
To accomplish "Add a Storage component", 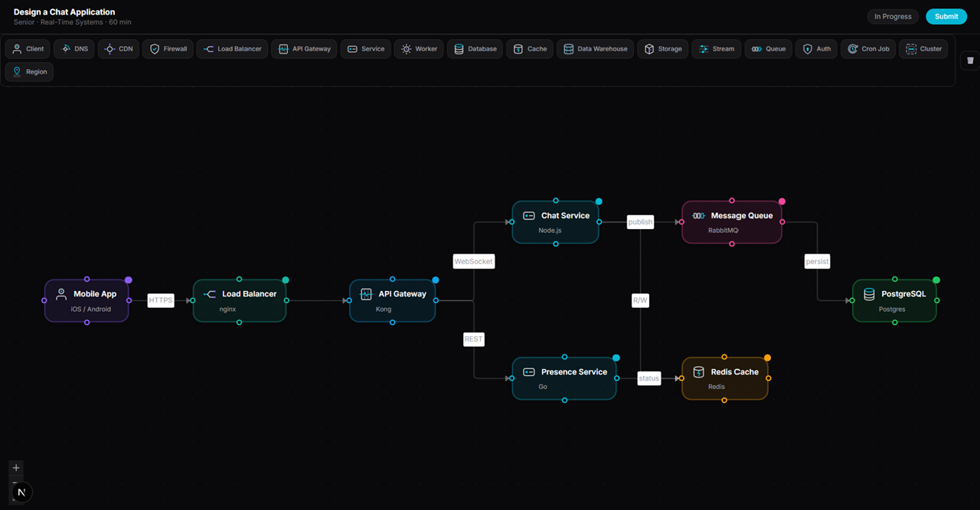I will [662, 48].
